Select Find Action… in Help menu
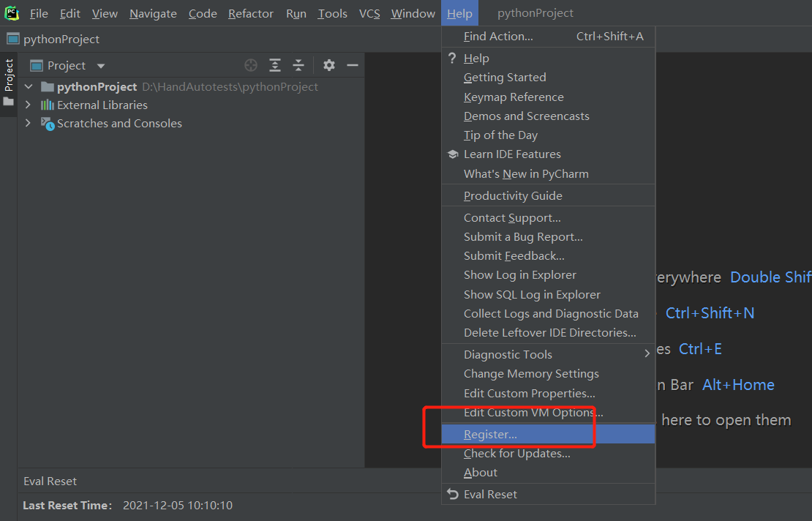This screenshot has width=812, height=521. pos(549,37)
